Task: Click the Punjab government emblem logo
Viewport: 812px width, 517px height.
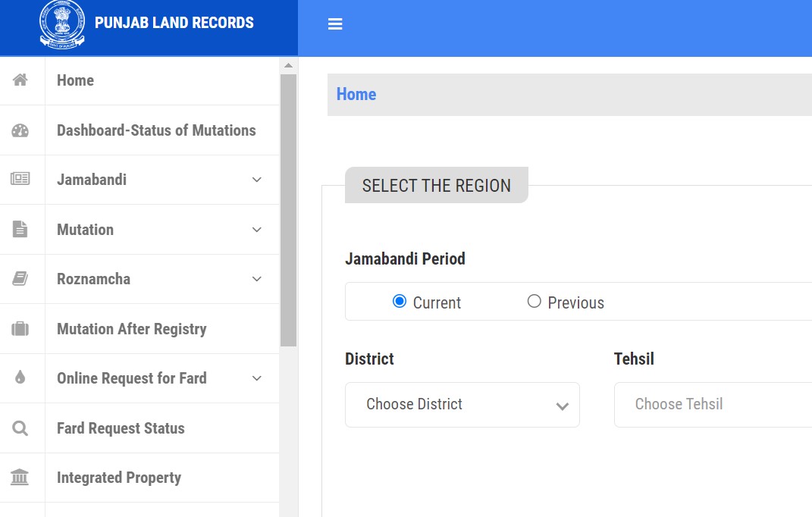Action: tap(62, 23)
